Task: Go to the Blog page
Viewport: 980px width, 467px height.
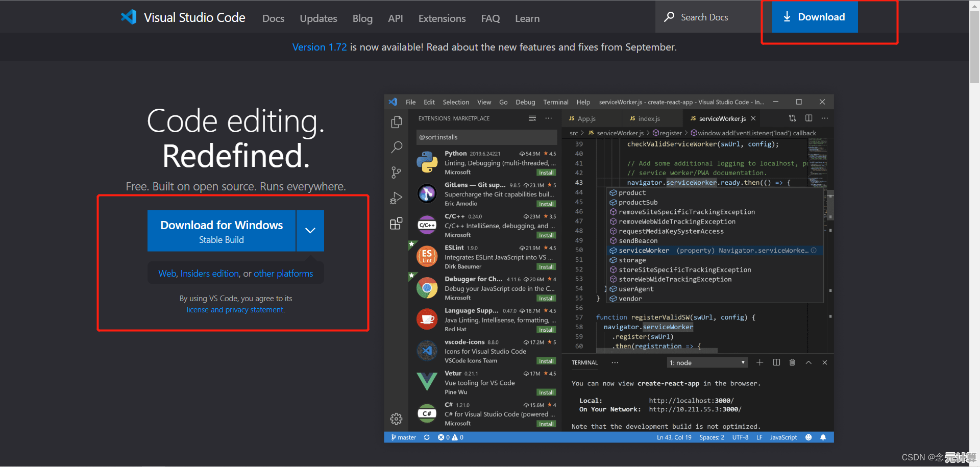Action: coord(362,18)
